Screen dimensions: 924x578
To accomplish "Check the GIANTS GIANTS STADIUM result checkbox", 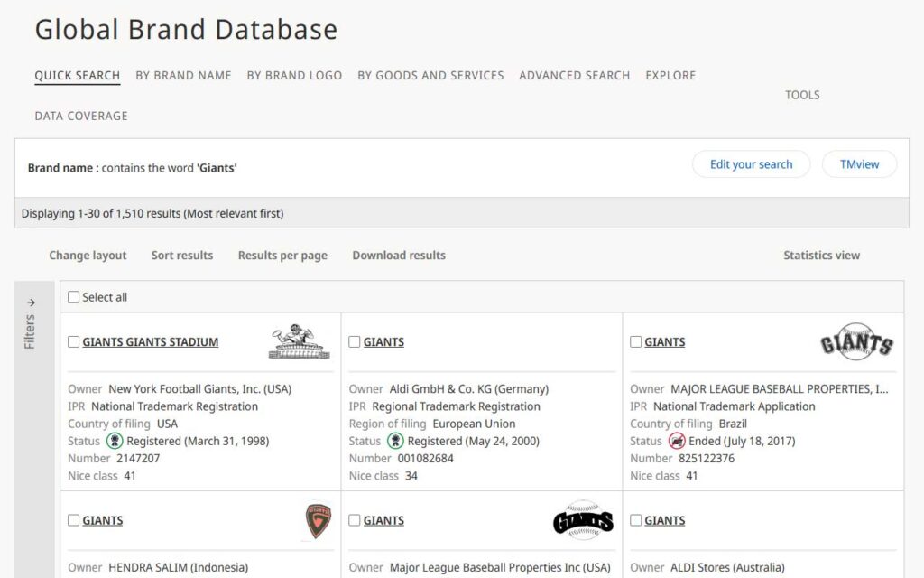I will (72, 341).
